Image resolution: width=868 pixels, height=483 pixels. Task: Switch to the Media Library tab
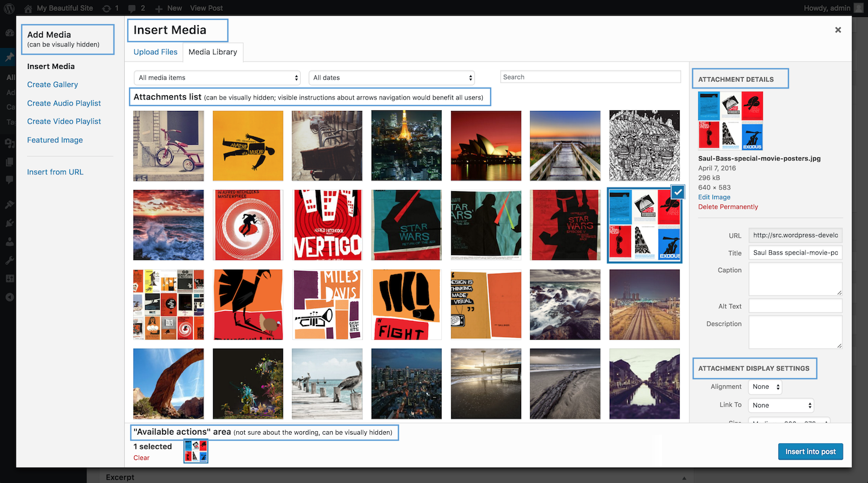(x=213, y=52)
